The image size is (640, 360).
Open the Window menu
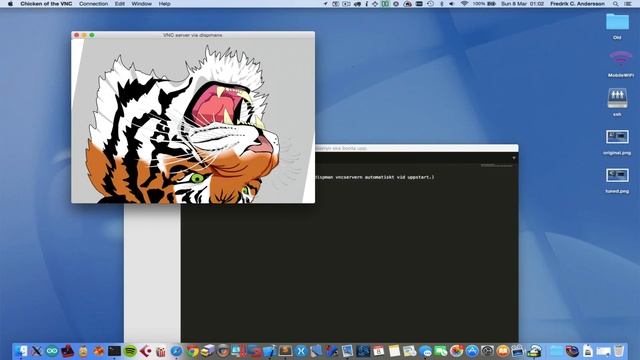point(141,4)
